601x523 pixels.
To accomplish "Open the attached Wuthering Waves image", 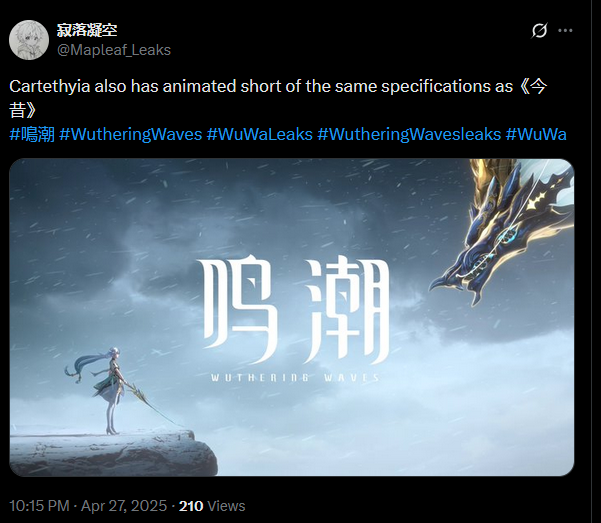I will (292, 317).
